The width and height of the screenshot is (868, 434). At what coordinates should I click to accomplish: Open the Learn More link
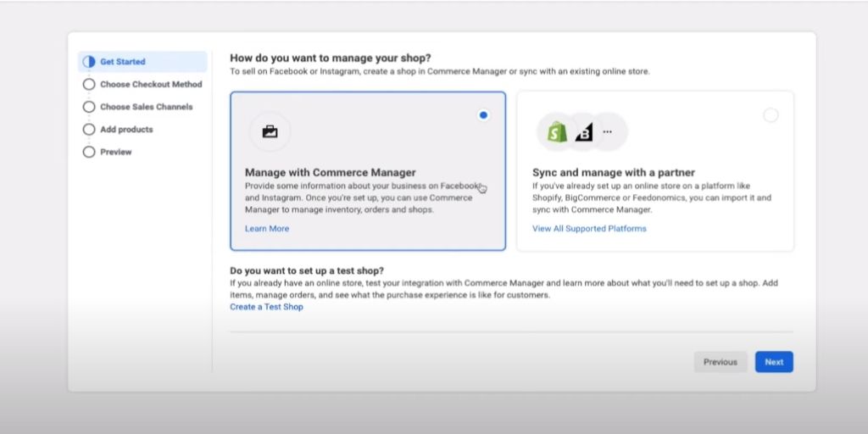coord(267,229)
